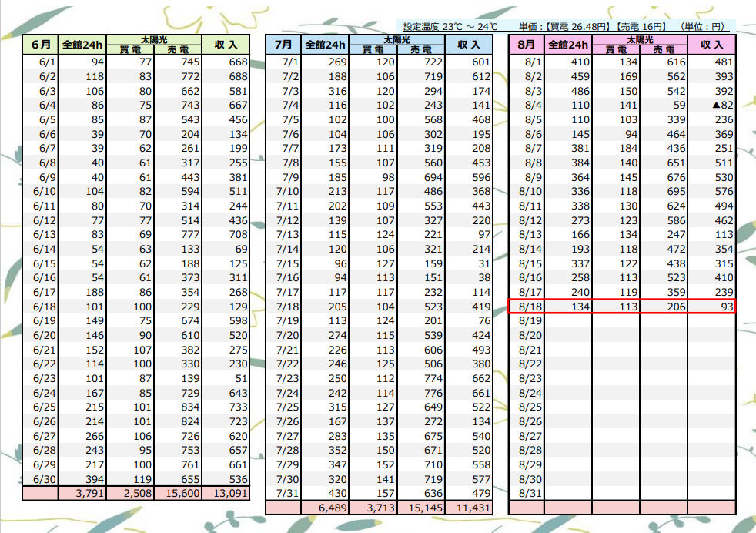Click 8/10 income value "576"
This screenshot has height=533, width=756.
[x=711, y=192]
